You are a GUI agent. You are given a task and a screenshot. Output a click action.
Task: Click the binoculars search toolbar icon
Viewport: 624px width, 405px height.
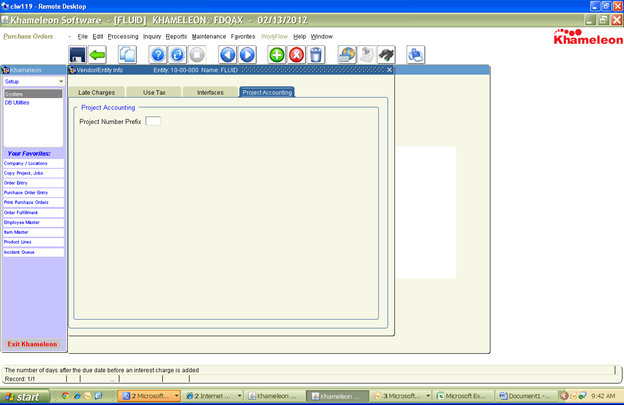pos(386,55)
